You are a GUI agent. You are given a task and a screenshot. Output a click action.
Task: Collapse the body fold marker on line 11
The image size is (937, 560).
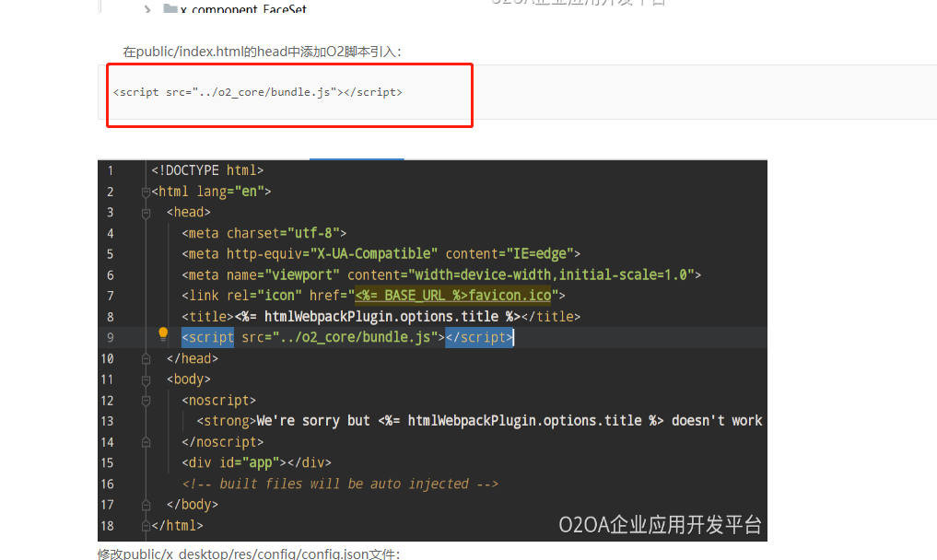pos(146,379)
